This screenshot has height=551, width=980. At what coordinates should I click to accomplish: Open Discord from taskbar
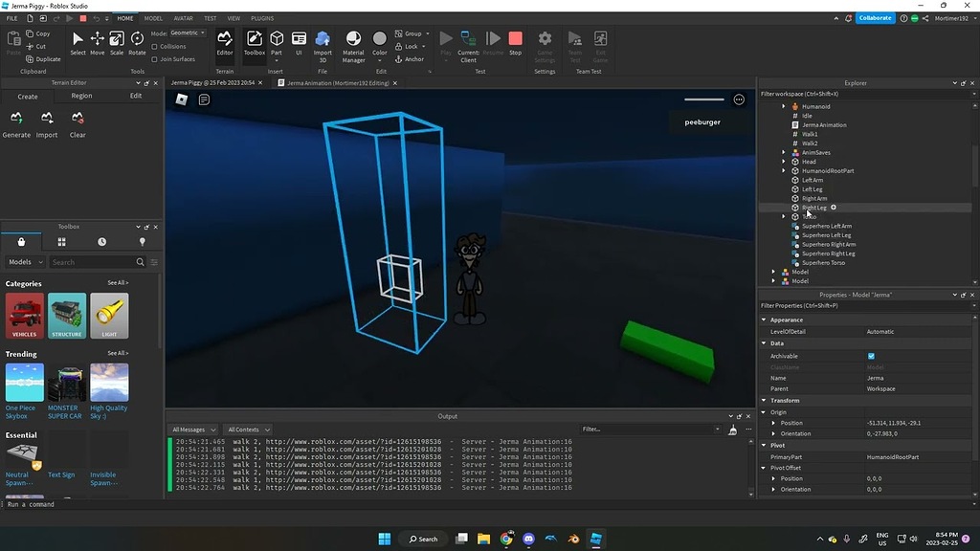tap(528, 540)
